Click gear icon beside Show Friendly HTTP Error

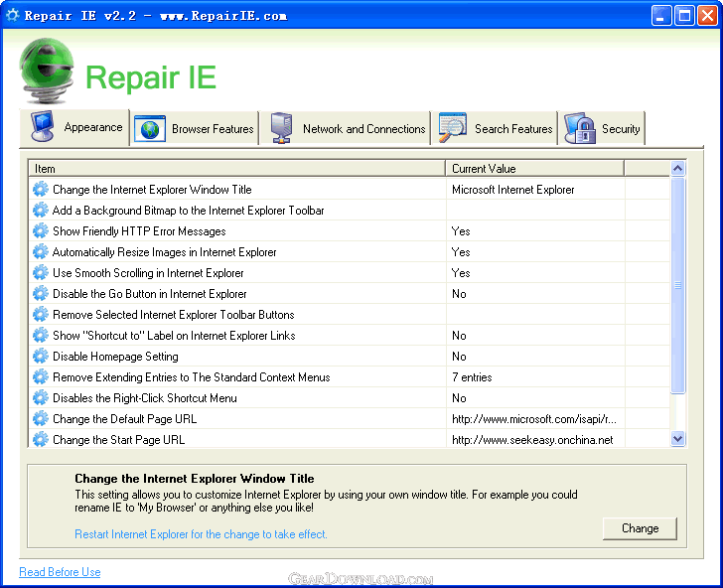pyautogui.click(x=41, y=230)
